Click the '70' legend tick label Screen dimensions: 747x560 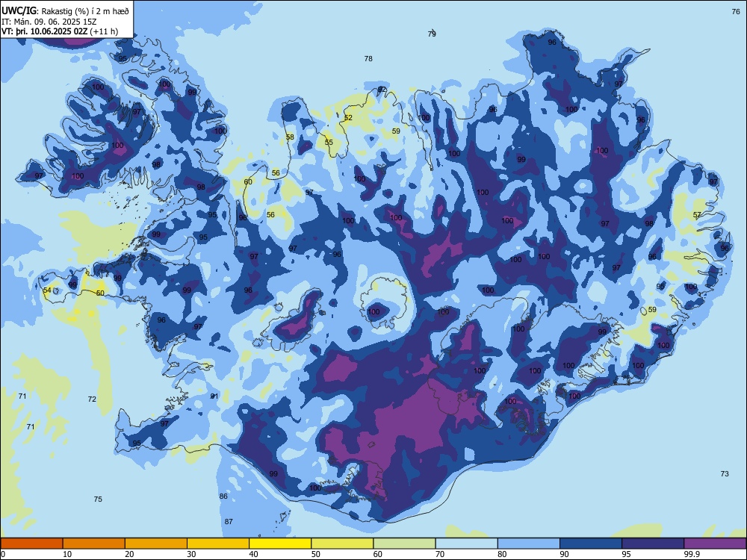click(x=440, y=554)
